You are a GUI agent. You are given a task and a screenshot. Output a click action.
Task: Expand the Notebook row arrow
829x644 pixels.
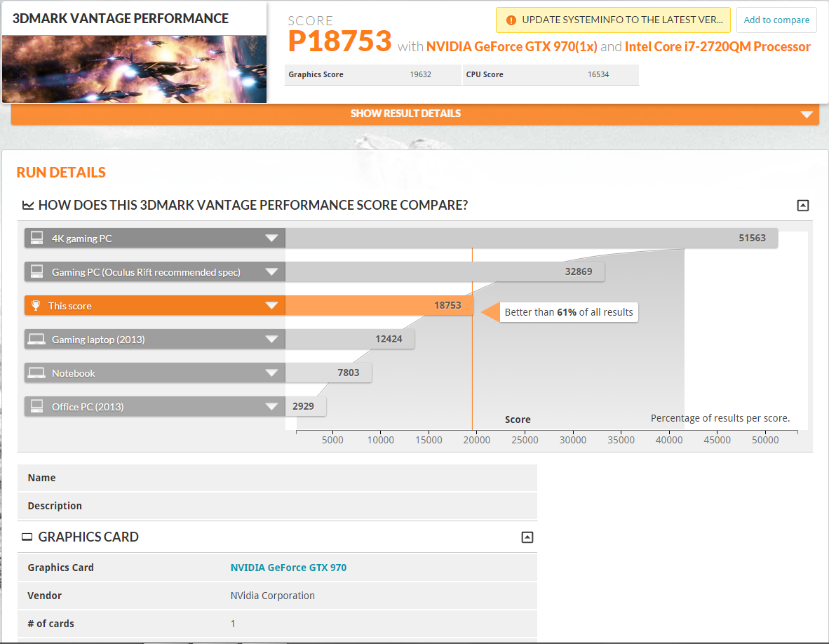(x=271, y=373)
